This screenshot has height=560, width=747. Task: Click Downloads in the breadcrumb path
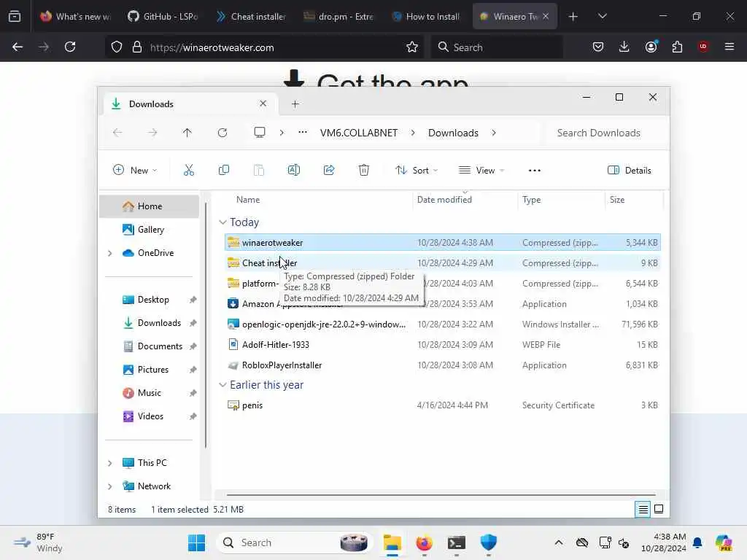(453, 133)
